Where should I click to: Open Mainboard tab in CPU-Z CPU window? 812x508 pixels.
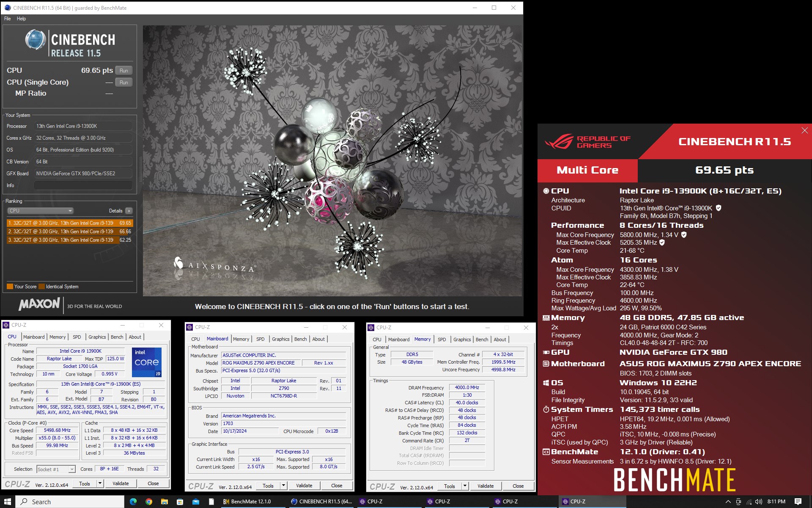(x=34, y=337)
